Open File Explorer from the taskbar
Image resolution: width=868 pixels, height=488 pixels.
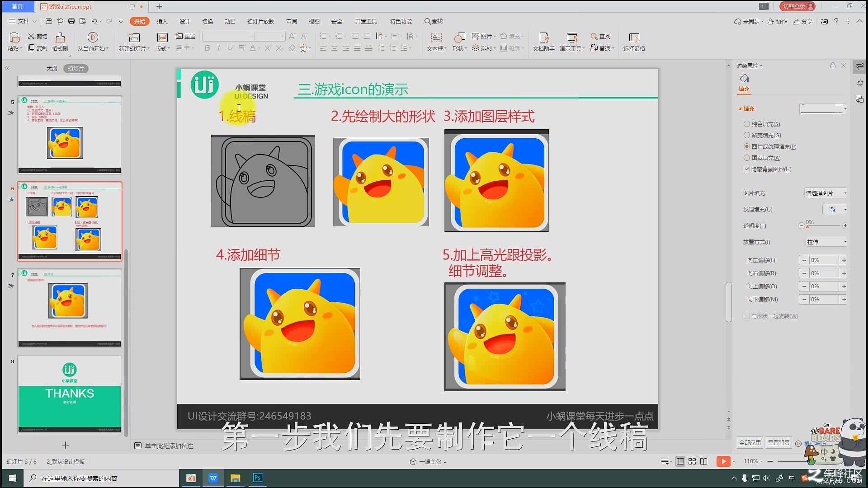coord(236,478)
